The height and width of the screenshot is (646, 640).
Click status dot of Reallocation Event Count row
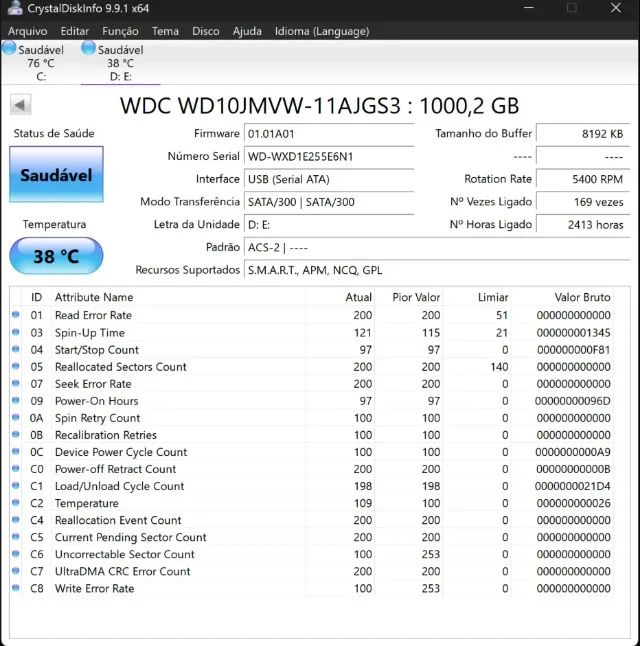(x=16, y=520)
